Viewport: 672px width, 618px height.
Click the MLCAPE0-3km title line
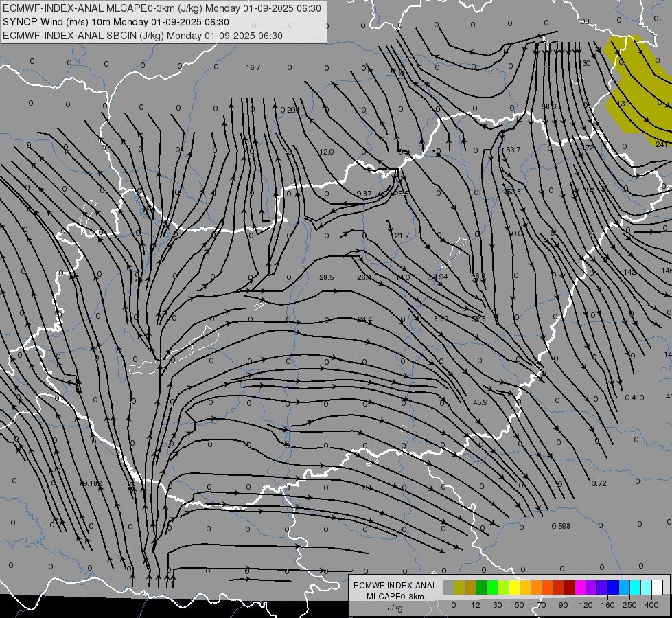point(161,8)
